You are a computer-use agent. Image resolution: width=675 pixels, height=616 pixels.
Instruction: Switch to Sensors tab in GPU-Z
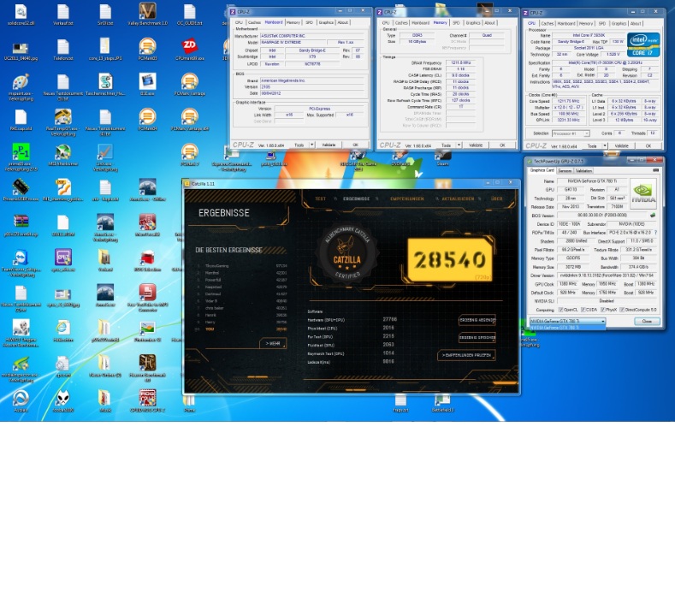(565, 171)
